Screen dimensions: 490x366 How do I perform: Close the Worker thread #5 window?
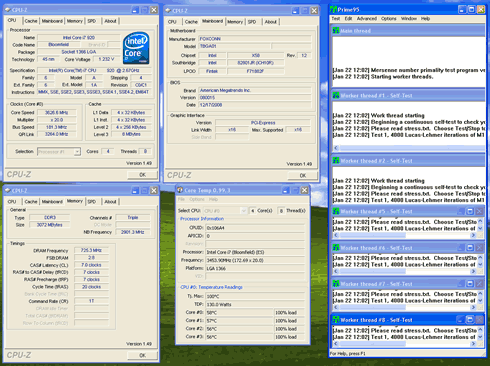[x=479, y=211]
